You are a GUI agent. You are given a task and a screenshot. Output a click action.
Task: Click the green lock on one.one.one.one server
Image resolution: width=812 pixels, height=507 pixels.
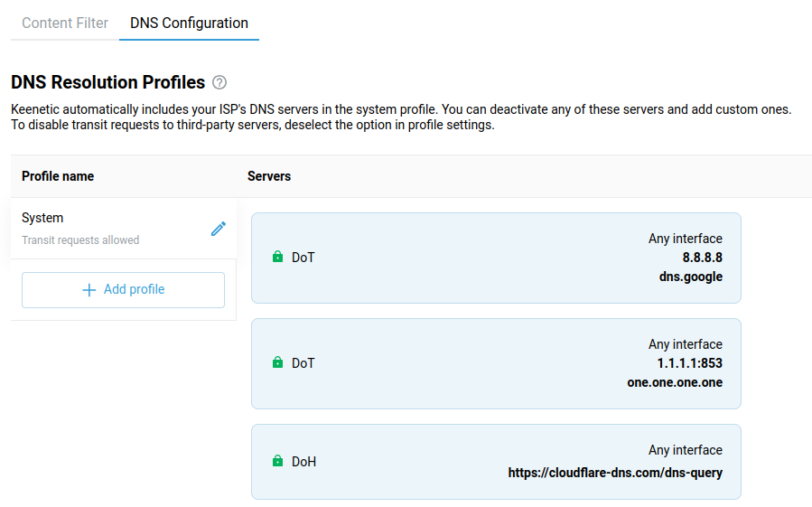click(278, 363)
